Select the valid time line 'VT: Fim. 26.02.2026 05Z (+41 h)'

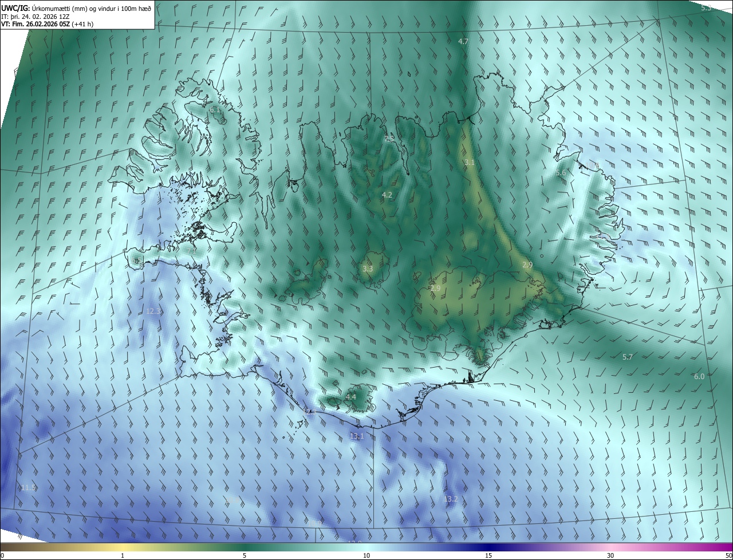pyautogui.click(x=48, y=24)
